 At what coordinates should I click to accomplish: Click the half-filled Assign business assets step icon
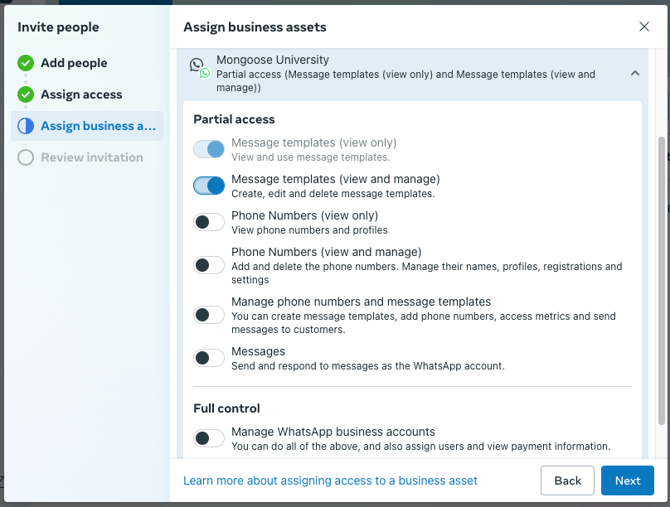point(26,126)
